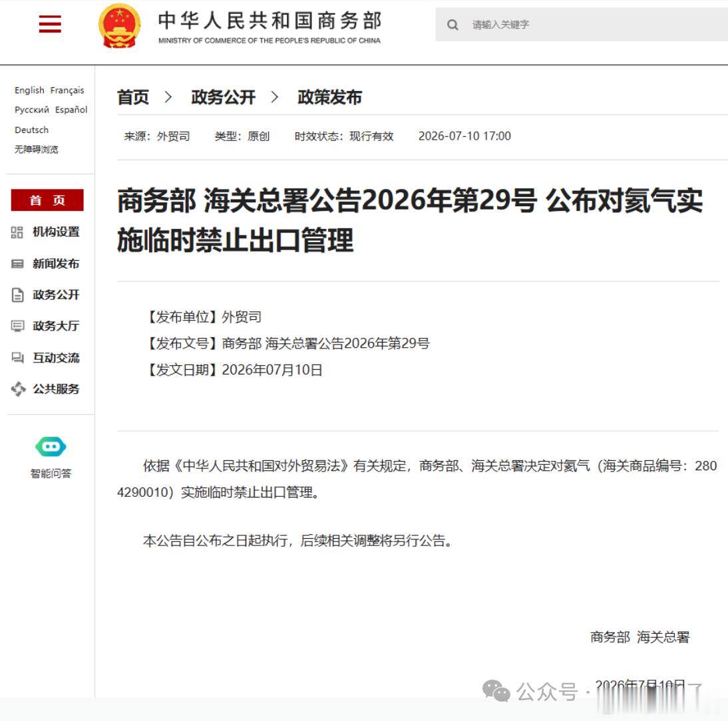Switch language to Español
The image size is (728, 721).
coord(71,110)
